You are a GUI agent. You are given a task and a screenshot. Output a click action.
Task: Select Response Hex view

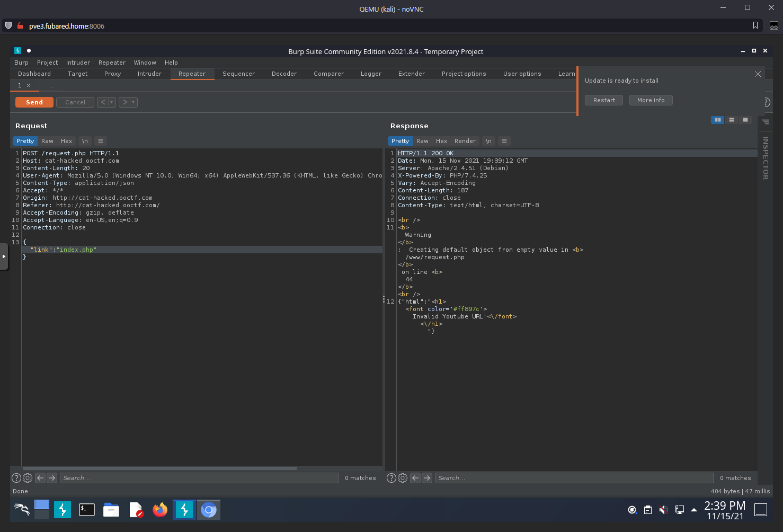pyautogui.click(x=441, y=141)
